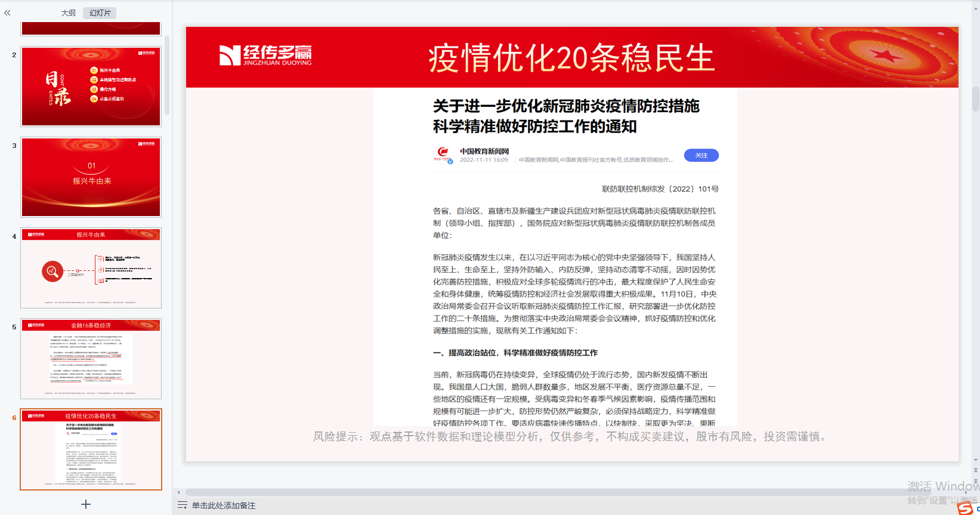Open slide 2 目录 thumbnail
980x515 pixels.
[91, 87]
